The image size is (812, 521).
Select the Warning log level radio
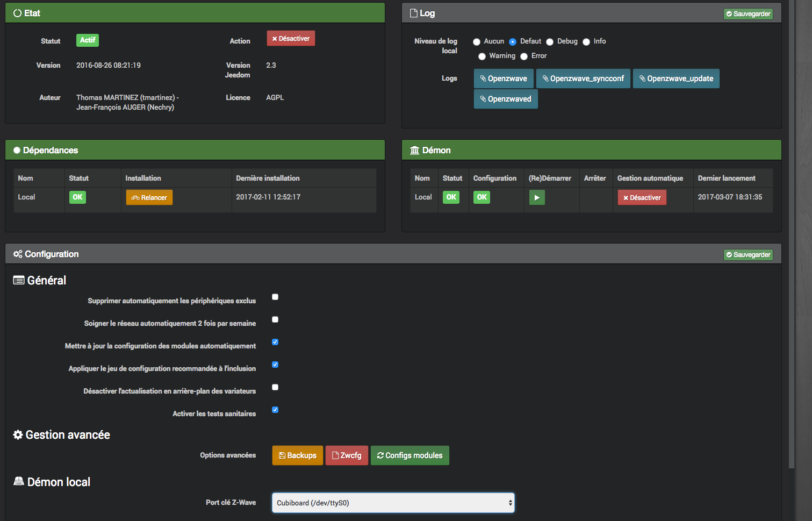(x=482, y=56)
